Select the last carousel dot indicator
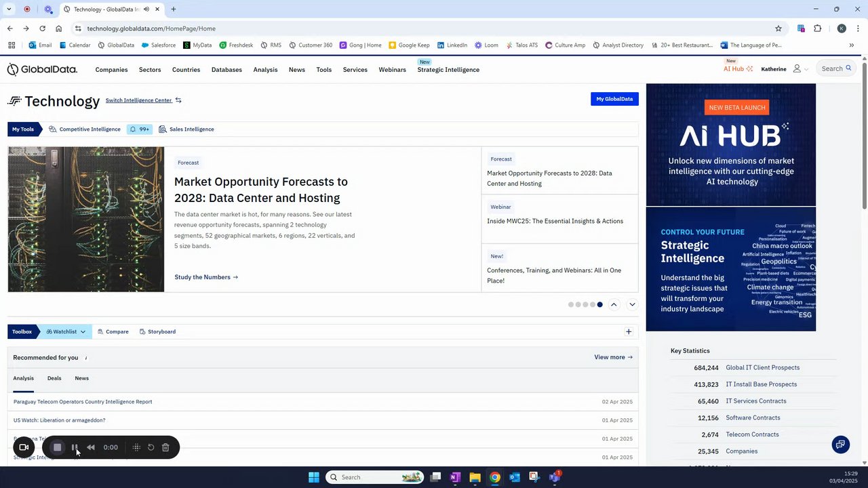This screenshot has height=488, width=868. 599,304
